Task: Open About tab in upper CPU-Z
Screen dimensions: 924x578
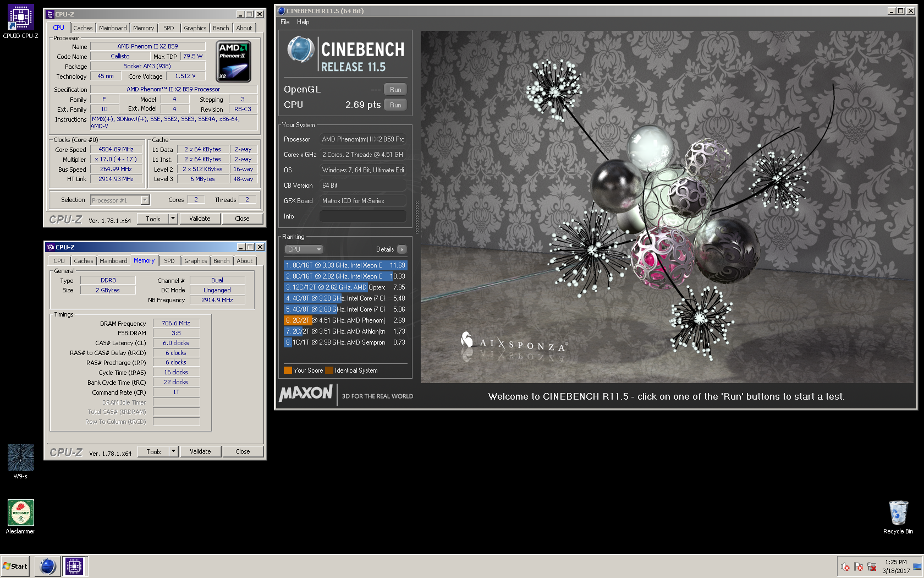Action: tap(244, 28)
